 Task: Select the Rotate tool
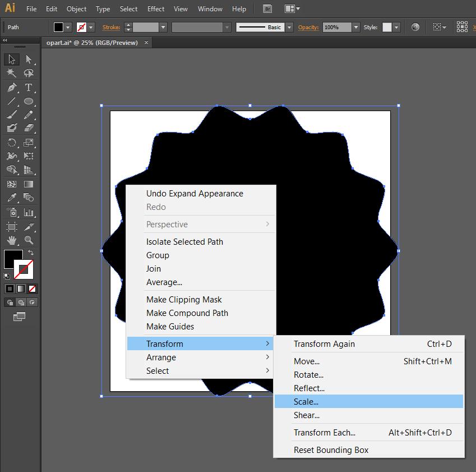(12, 143)
